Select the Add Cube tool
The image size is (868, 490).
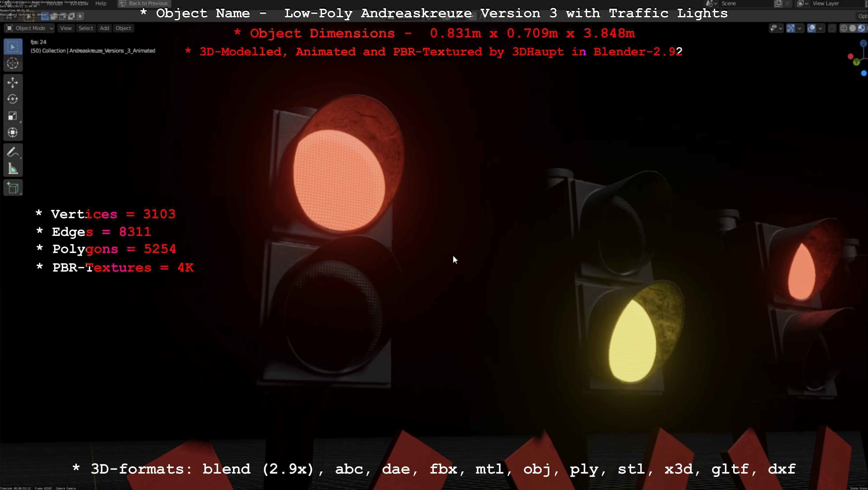point(13,188)
